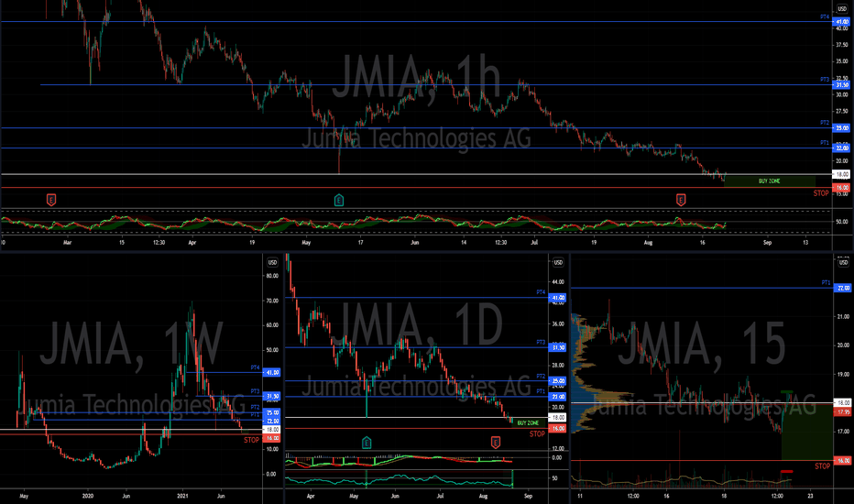Click the 50.00 indicator scale value on 1h chart
The width and height of the screenshot is (854, 504).
pos(841,222)
